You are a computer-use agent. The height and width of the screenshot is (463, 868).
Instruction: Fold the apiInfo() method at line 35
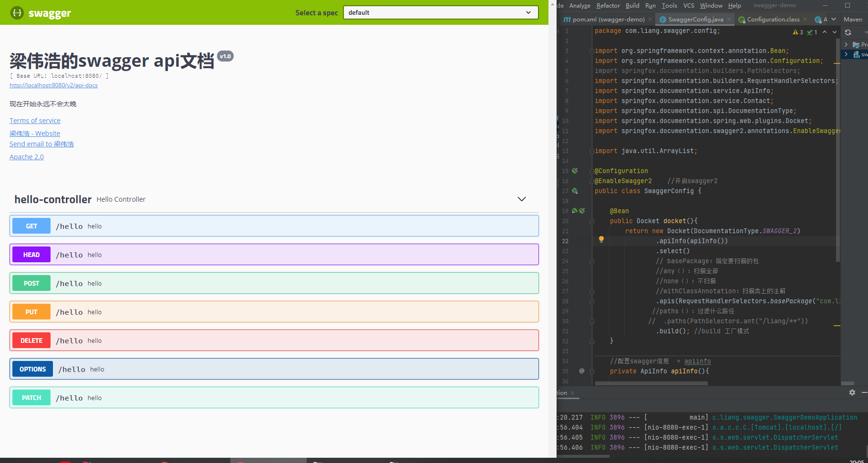[592, 371]
